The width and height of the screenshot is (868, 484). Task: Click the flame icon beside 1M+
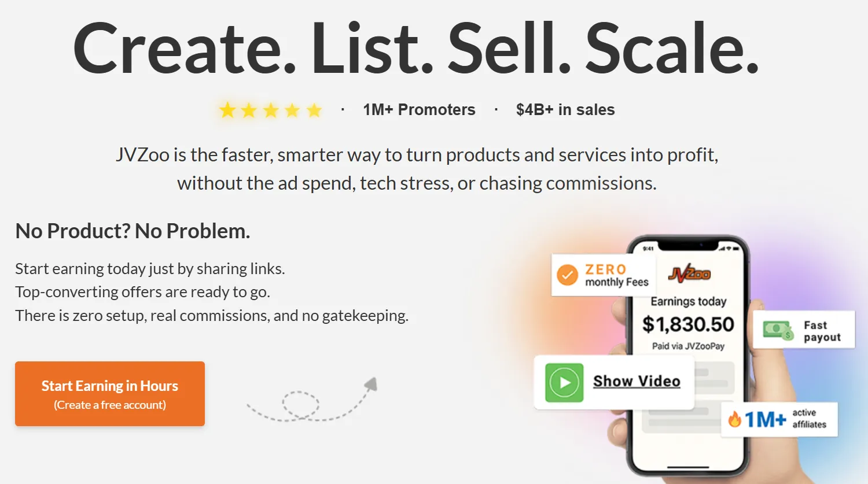pyautogui.click(x=735, y=419)
